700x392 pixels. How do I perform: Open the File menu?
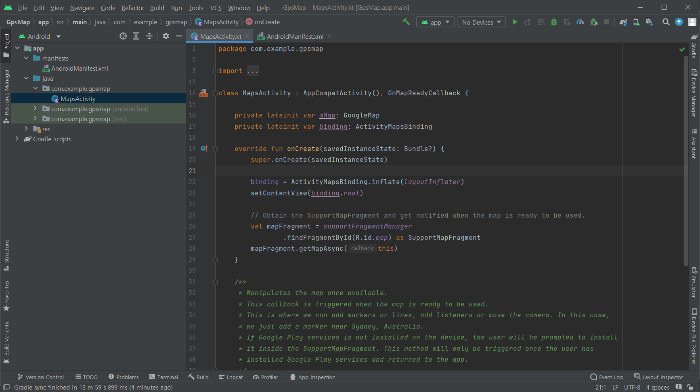(x=22, y=8)
